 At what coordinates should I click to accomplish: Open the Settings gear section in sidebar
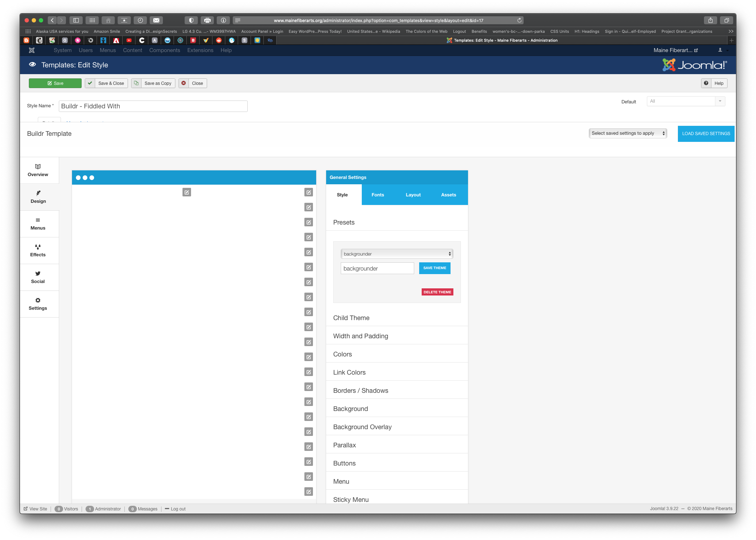click(38, 304)
